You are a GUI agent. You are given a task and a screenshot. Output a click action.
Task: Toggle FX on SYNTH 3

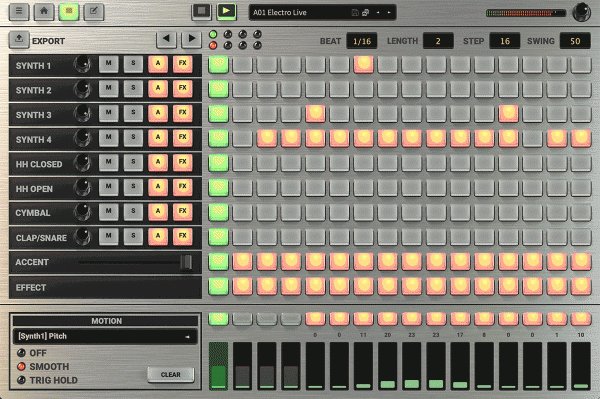coord(183,114)
